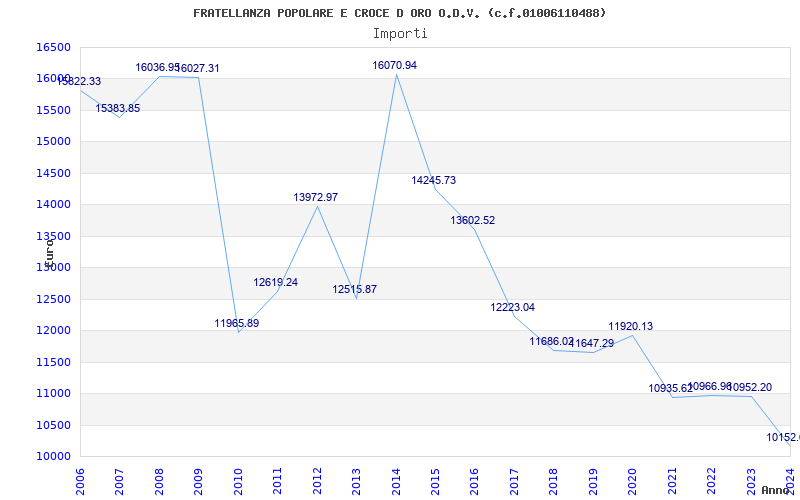Select the 2013 x-axis year label
The width and height of the screenshot is (800, 500).
tap(356, 482)
